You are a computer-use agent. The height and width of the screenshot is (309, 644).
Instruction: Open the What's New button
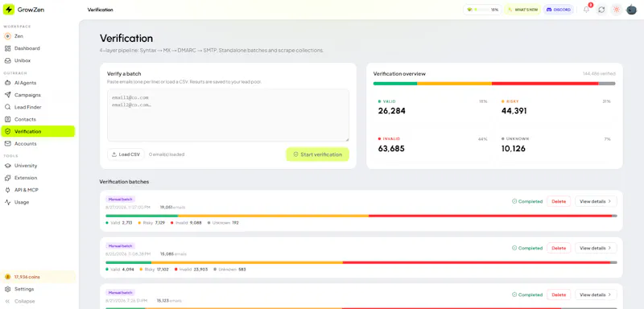[x=522, y=10]
